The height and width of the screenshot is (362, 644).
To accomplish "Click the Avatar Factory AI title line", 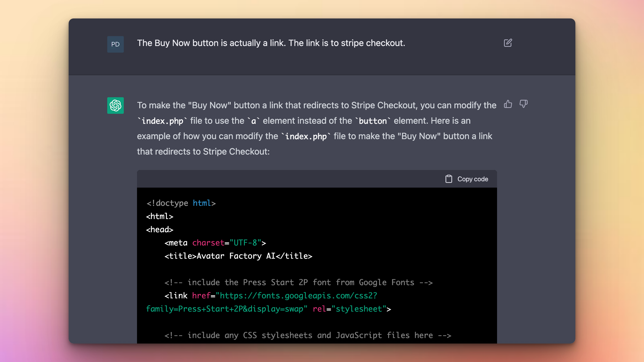I will (x=238, y=256).
